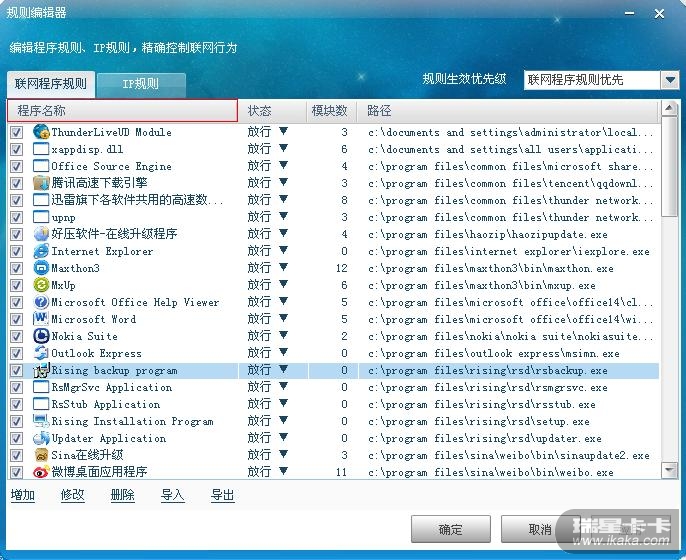Disable the Internet Explorer rule checkbox
The height and width of the screenshot is (560, 686).
(17, 251)
